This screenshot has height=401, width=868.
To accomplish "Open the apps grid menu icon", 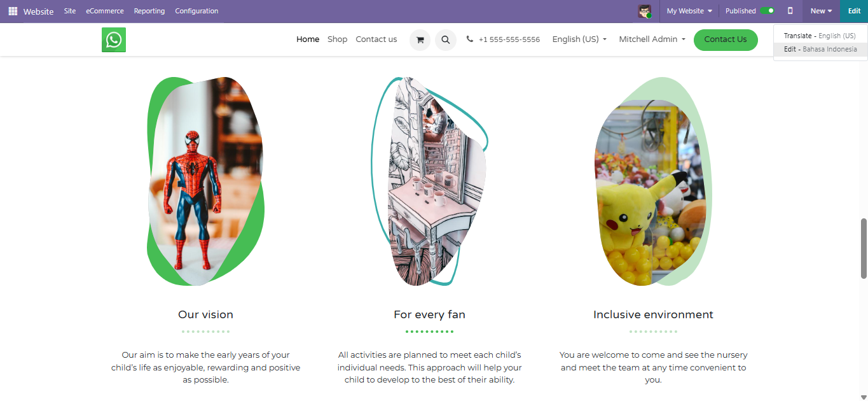I will 13,11.
